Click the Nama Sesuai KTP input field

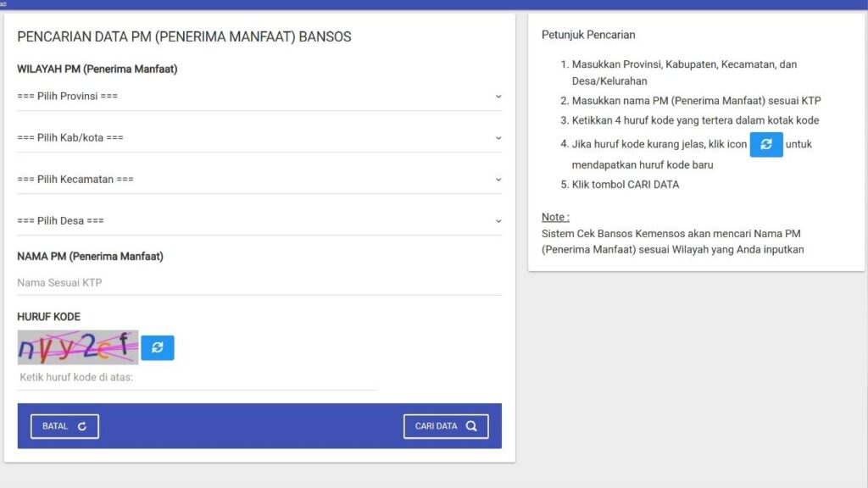(254, 282)
